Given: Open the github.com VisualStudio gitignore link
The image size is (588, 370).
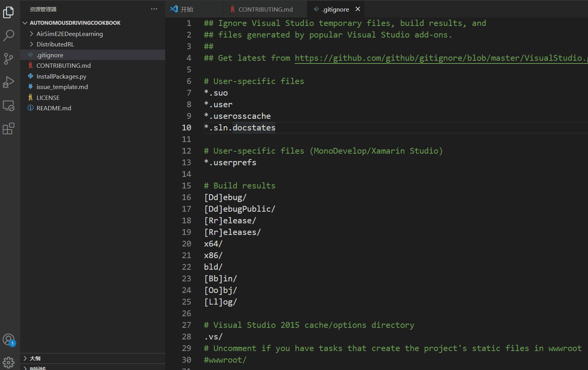Looking at the screenshot, I should 437,58.
